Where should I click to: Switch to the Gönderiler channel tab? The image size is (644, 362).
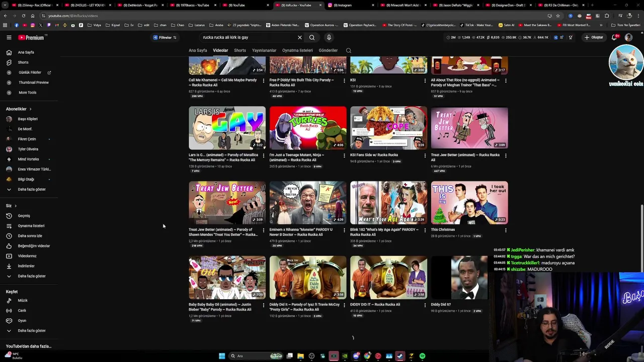pyautogui.click(x=328, y=50)
